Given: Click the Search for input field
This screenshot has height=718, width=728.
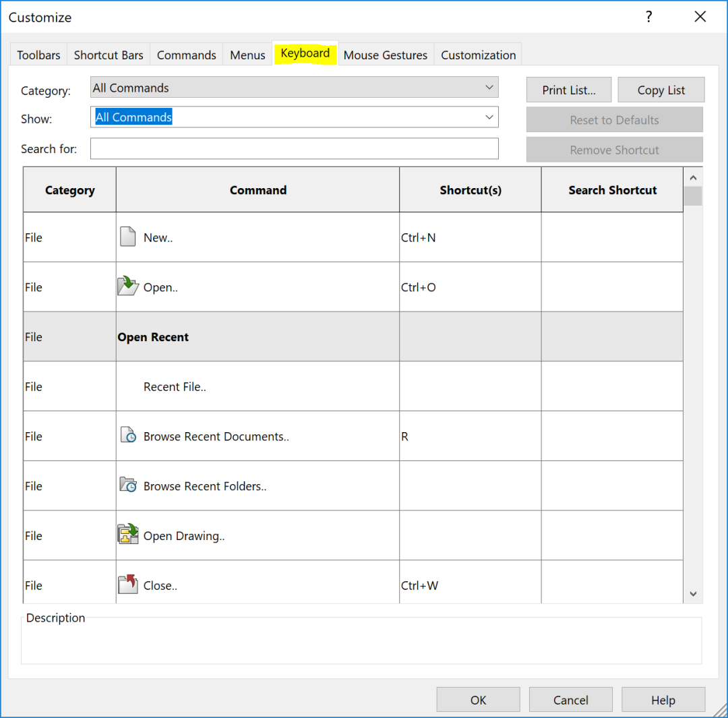Looking at the screenshot, I should point(295,148).
